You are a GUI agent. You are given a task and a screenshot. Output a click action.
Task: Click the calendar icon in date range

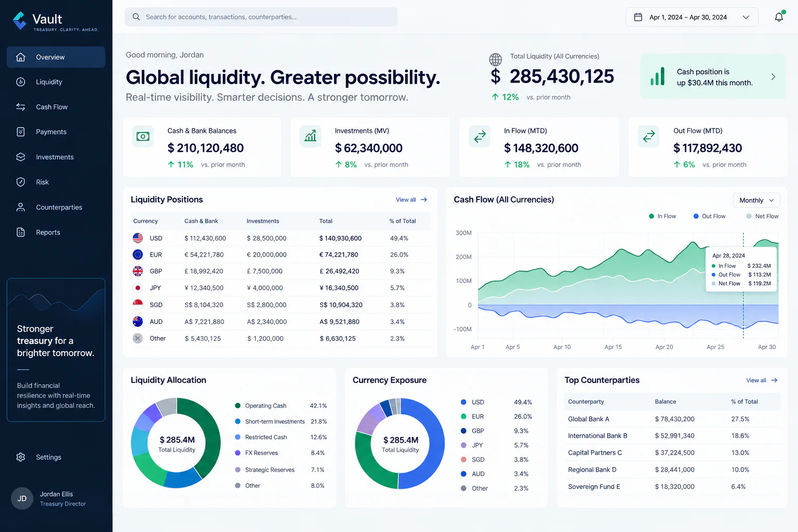point(638,17)
